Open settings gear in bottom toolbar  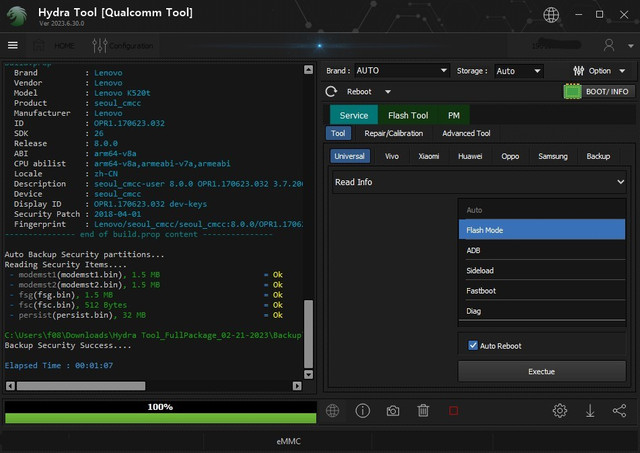click(x=560, y=411)
